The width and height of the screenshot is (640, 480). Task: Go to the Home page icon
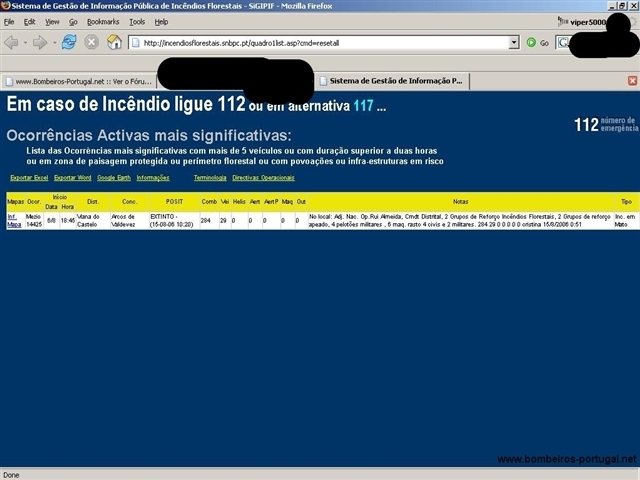tap(114, 42)
